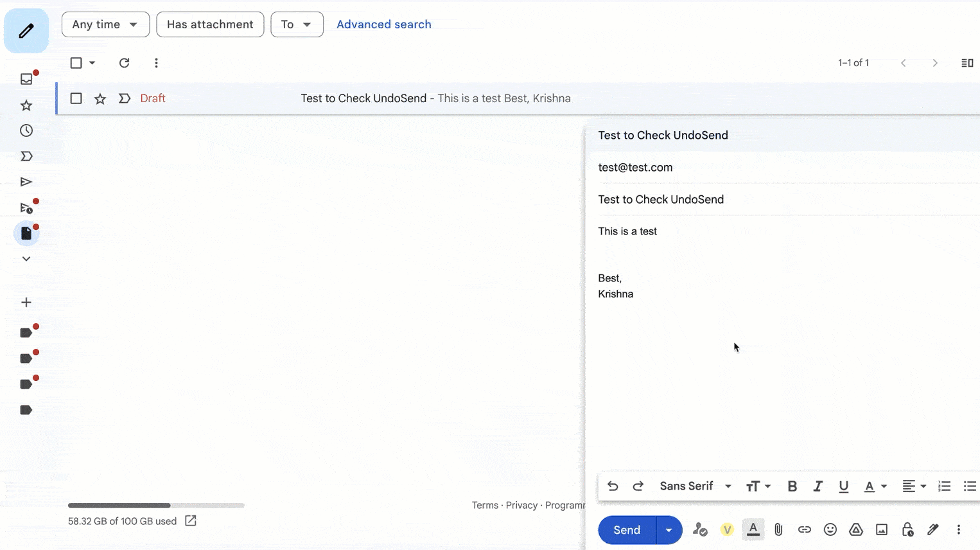
Task: Apply the Has attachment filter chip
Action: tap(210, 24)
